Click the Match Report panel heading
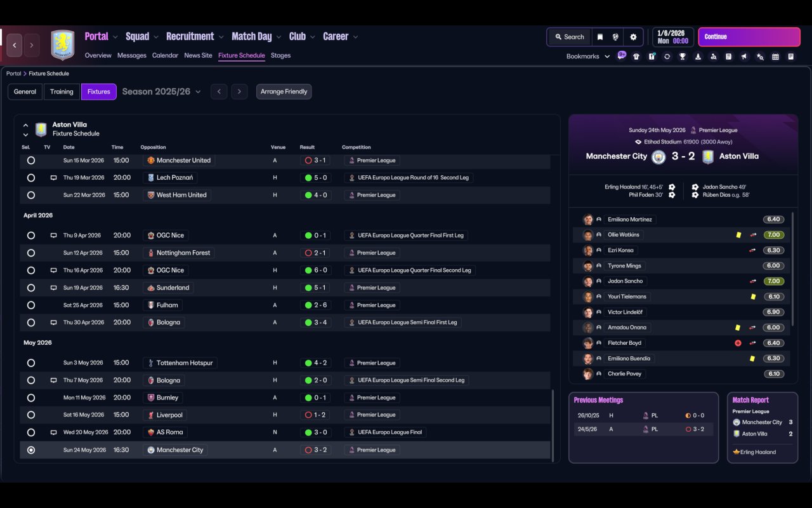 coord(750,400)
